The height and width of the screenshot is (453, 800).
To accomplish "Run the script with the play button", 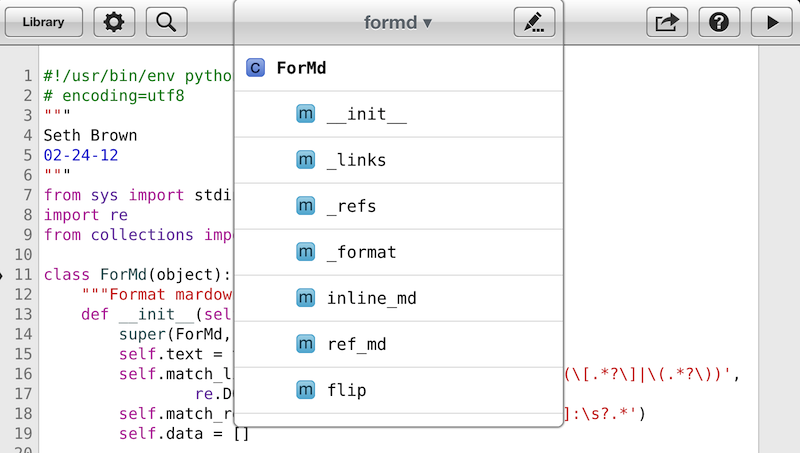I will pyautogui.click(x=772, y=22).
